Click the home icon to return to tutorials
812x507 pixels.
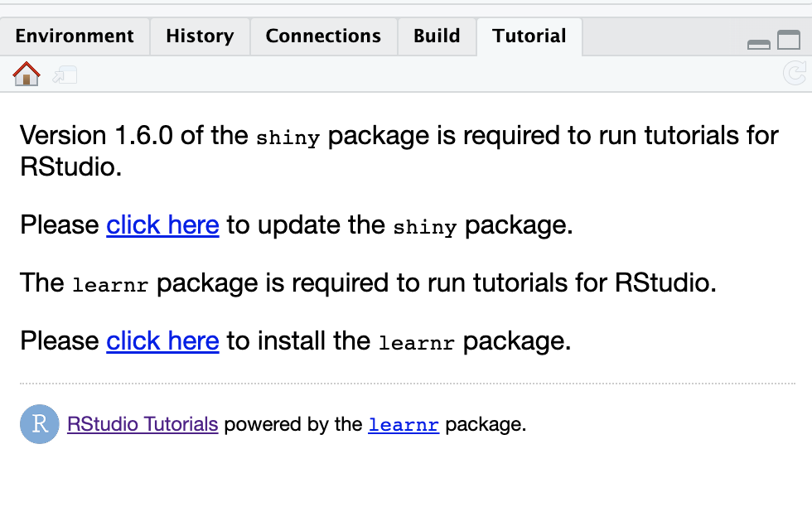pos(25,74)
